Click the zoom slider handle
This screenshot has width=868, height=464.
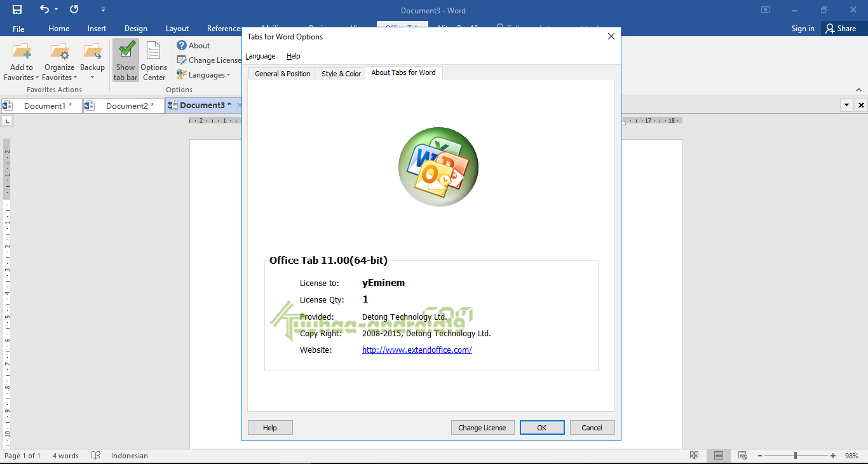tap(796, 456)
